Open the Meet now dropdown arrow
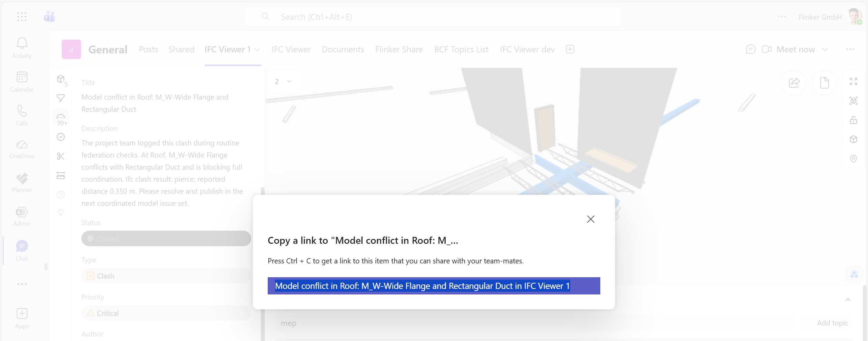Viewport: 868px width, 341px height. [825, 49]
